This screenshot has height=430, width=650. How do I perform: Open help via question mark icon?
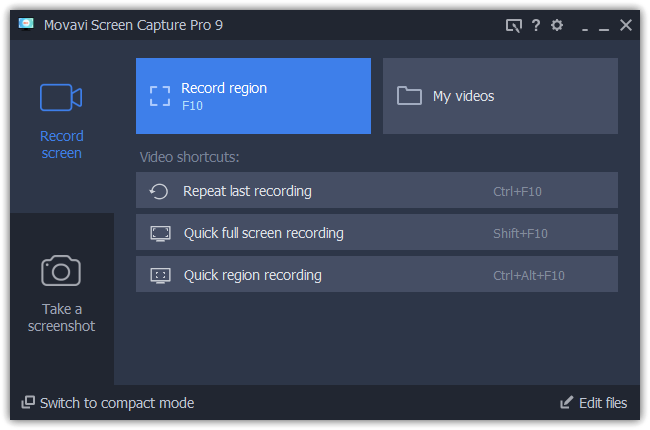coord(536,25)
